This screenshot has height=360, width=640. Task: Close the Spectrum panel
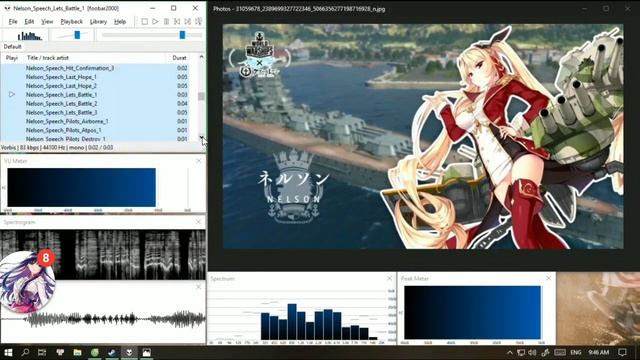tap(389, 278)
